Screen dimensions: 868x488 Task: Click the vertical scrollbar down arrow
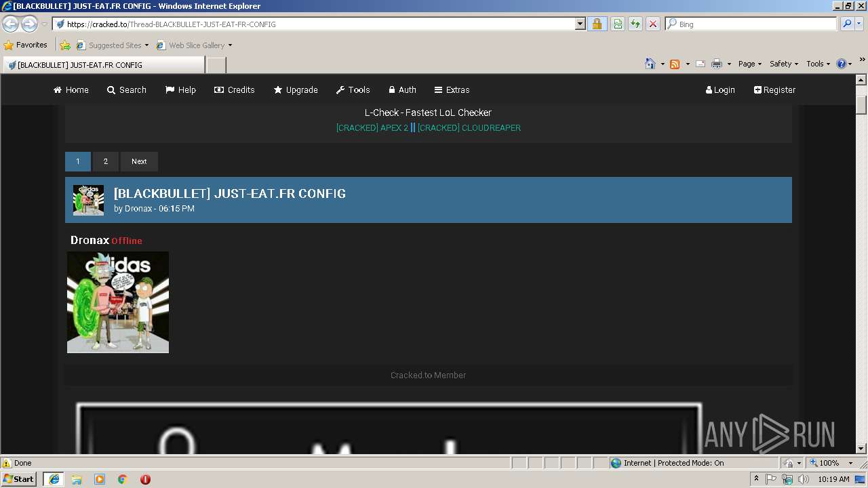pyautogui.click(x=861, y=448)
